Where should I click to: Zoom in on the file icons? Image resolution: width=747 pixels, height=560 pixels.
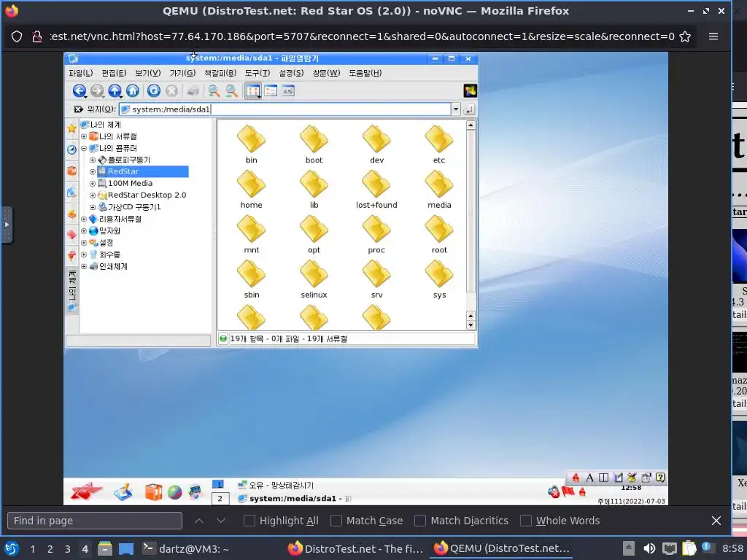tap(214, 91)
